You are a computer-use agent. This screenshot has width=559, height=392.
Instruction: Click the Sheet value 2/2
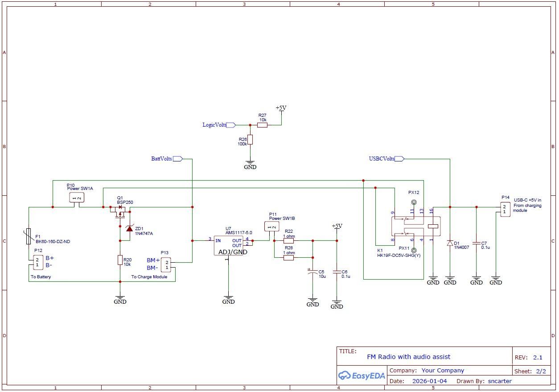[541, 371]
